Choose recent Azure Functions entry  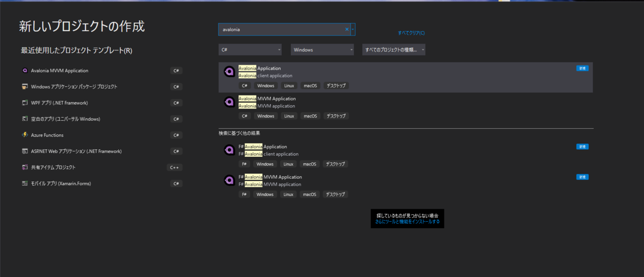click(x=102, y=135)
